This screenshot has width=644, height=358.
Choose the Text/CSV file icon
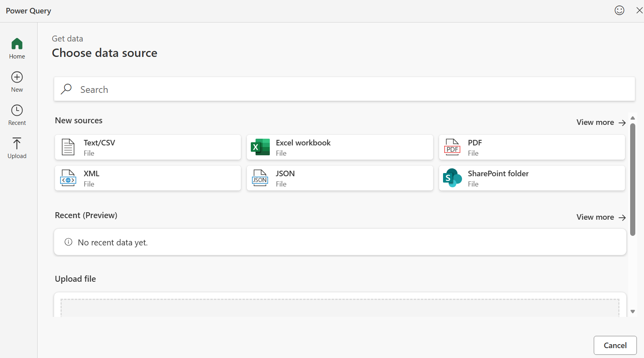[x=68, y=147]
